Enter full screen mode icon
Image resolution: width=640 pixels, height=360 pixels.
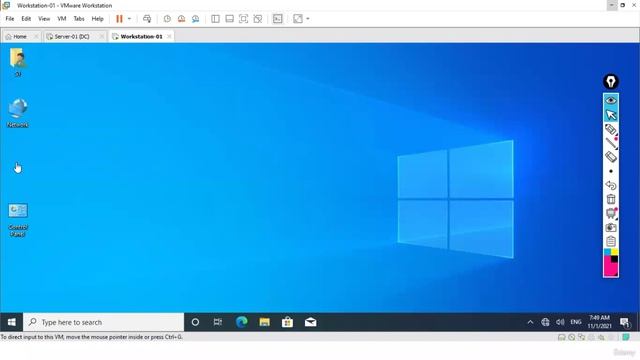point(243,19)
